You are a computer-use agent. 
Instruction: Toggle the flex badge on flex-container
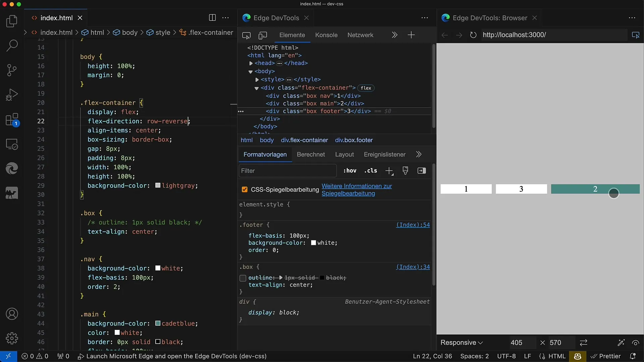366,88
